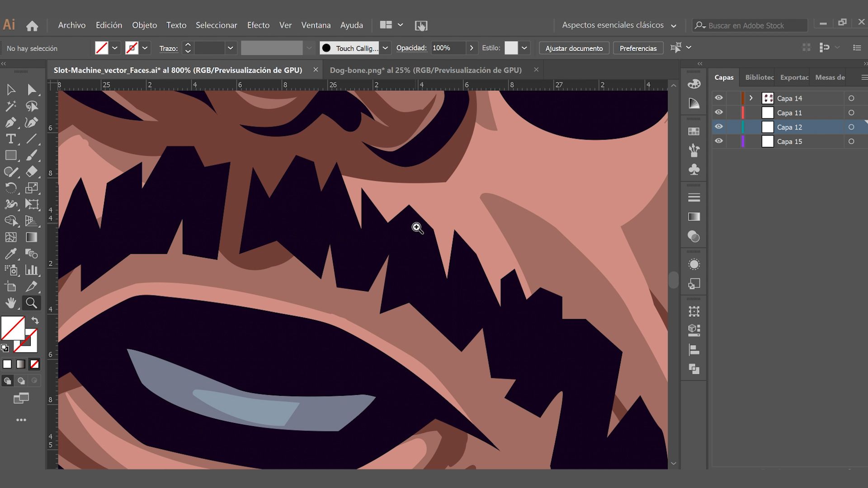This screenshot has width=868, height=488.
Task: Activate the Zoom tool
Action: (31, 303)
